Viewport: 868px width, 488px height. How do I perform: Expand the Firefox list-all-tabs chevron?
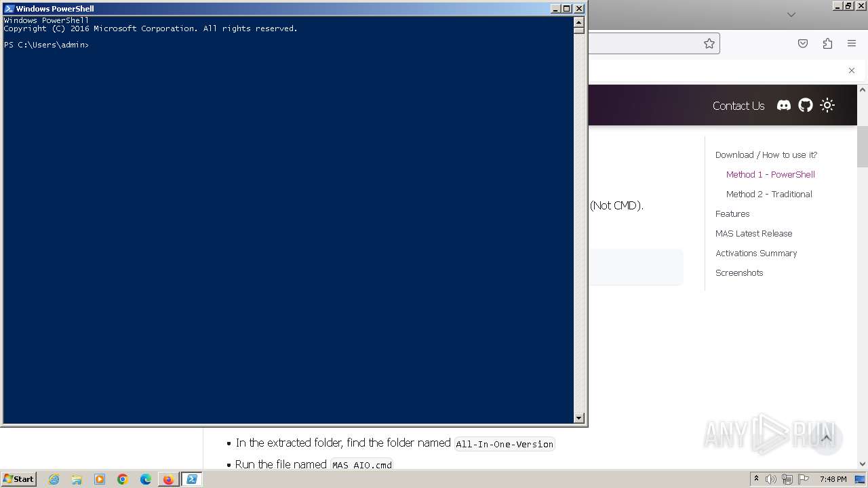coord(791,14)
